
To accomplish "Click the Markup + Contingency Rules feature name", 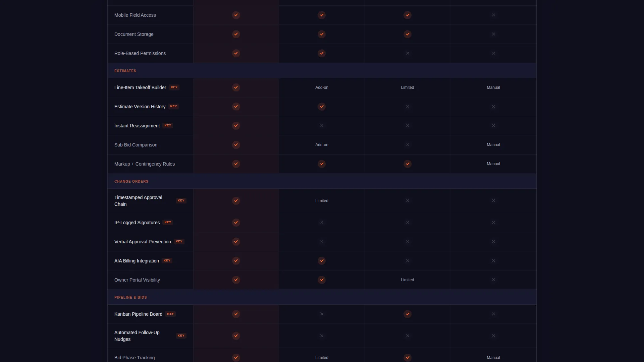I will tap(145, 164).
